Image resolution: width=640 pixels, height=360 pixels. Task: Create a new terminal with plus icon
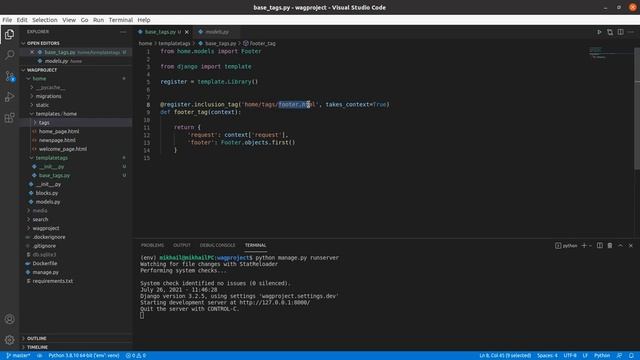tap(584, 245)
